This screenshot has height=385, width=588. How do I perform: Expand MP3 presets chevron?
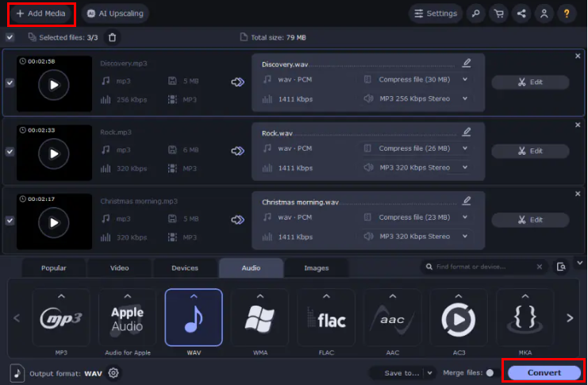(x=61, y=296)
